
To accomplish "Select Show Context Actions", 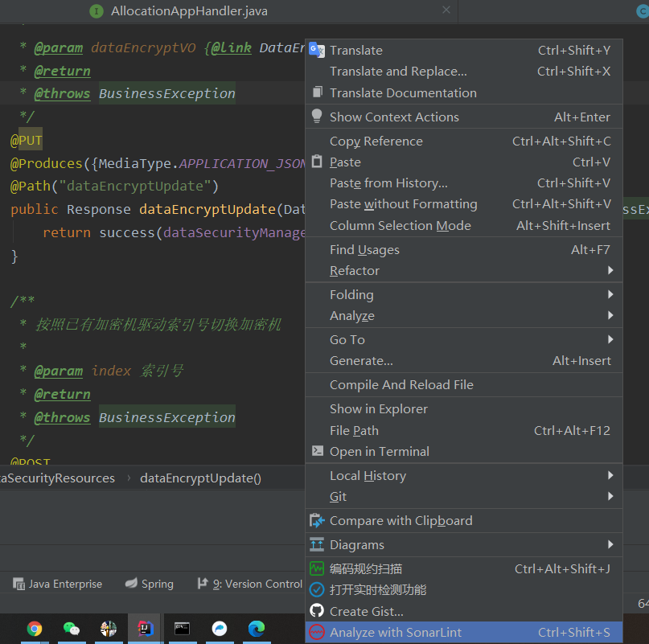I will pos(394,117).
